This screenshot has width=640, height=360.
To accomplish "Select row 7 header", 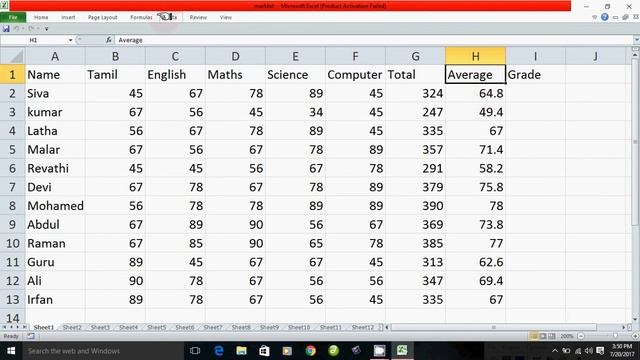I will 12,187.
